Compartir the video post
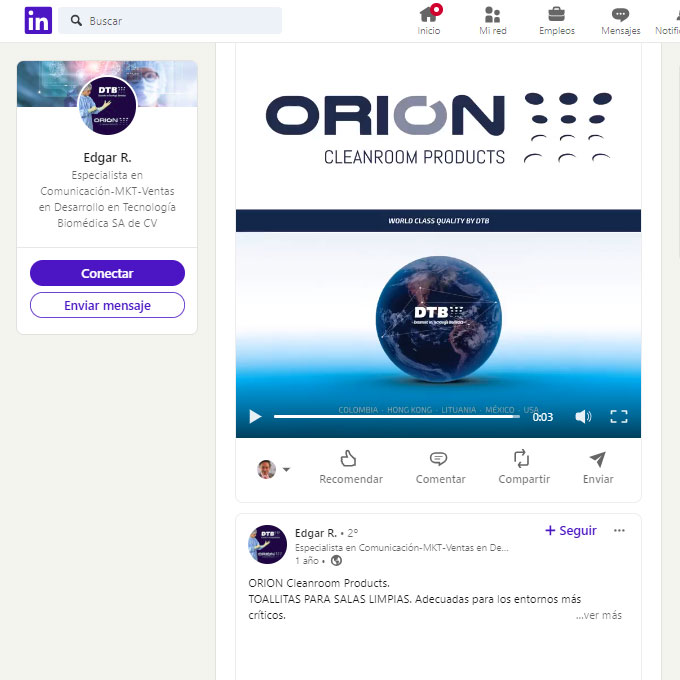 point(524,467)
